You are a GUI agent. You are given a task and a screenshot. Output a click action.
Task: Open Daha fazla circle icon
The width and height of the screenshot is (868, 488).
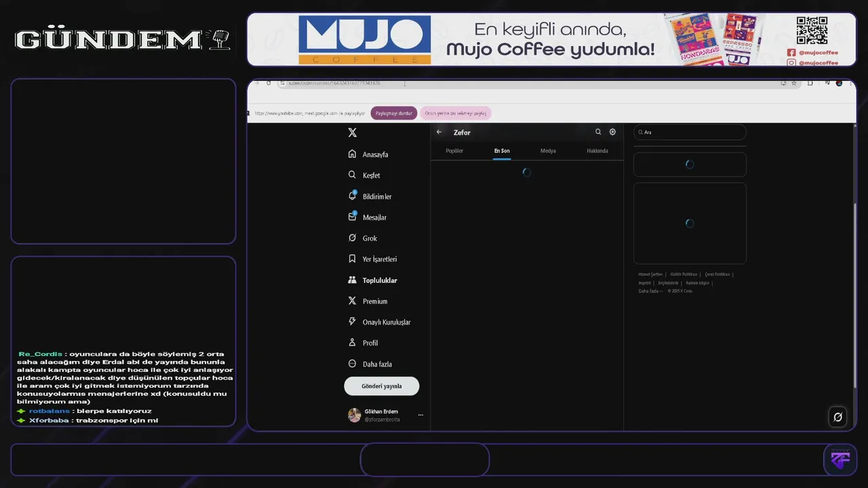click(352, 364)
